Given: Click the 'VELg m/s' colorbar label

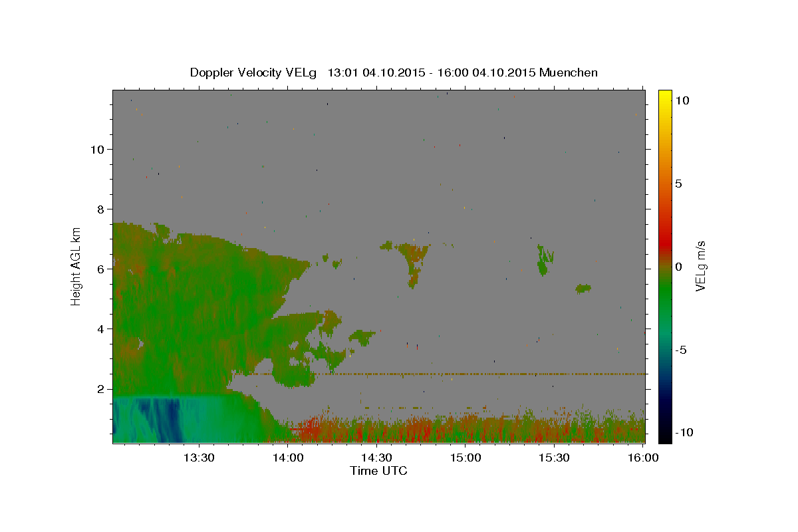Looking at the screenshot, I should pyautogui.click(x=700, y=266).
